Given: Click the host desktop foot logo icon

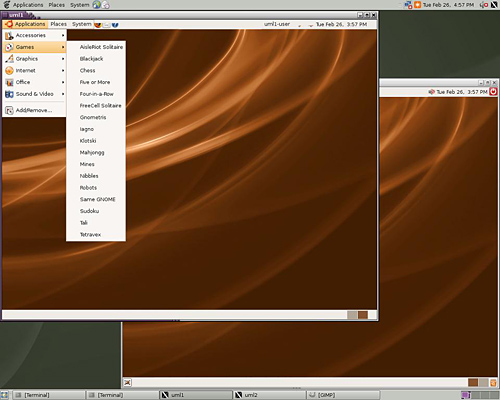Looking at the screenshot, I should coord(6,5).
